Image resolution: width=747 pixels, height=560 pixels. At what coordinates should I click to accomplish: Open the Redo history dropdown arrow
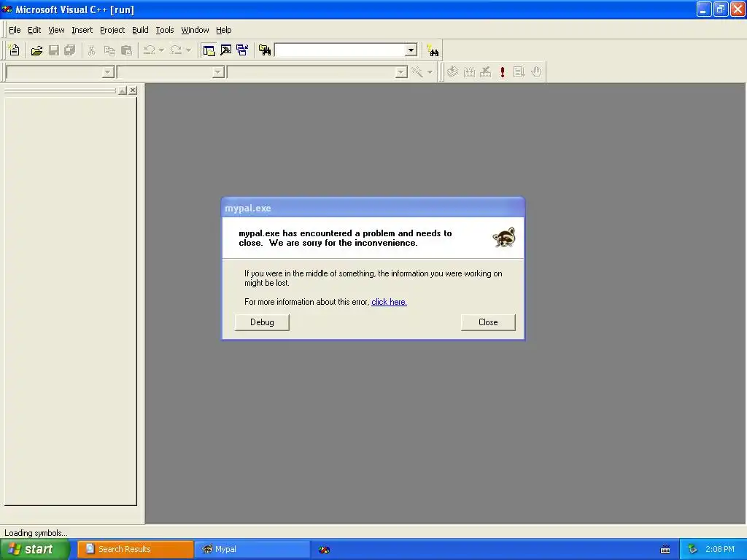(x=189, y=50)
